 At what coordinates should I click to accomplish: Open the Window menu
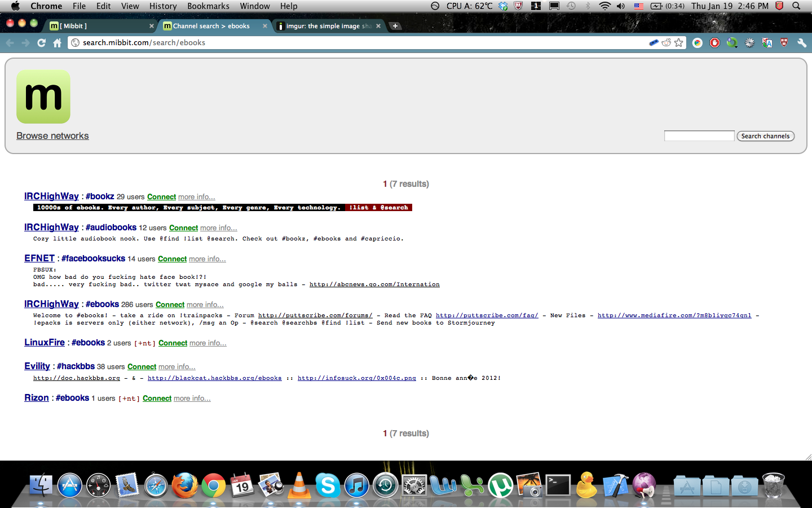click(x=255, y=6)
